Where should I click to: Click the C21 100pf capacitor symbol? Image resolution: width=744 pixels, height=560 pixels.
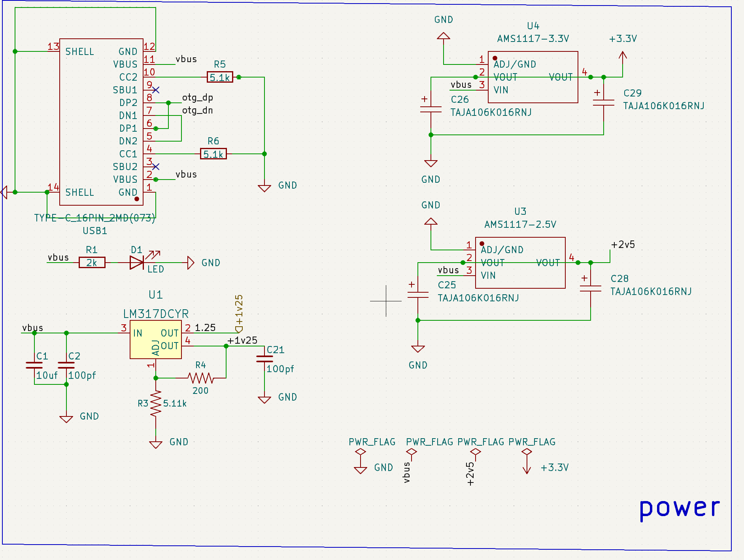pyautogui.click(x=264, y=359)
